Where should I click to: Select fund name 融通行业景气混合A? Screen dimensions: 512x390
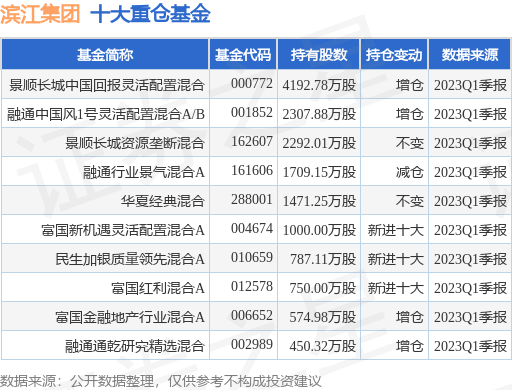tap(144, 172)
